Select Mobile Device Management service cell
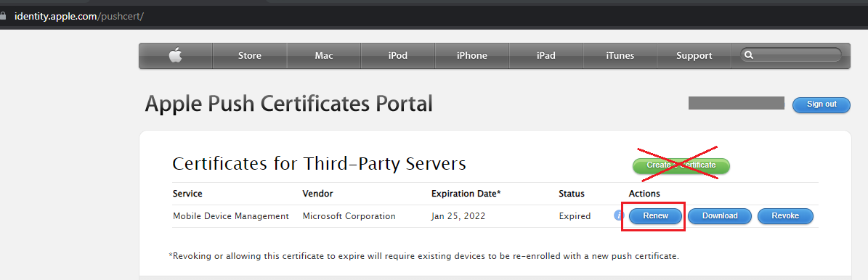Viewport: 868px width, 280px height. [231, 216]
